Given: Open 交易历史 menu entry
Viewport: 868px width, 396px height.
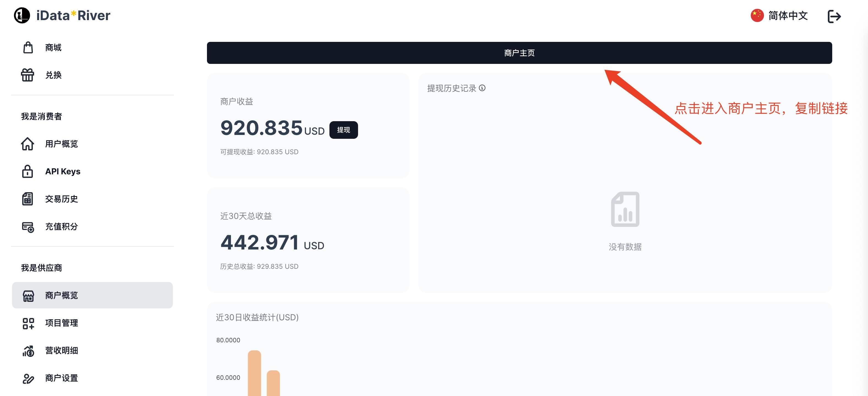Looking at the screenshot, I should click(92, 199).
